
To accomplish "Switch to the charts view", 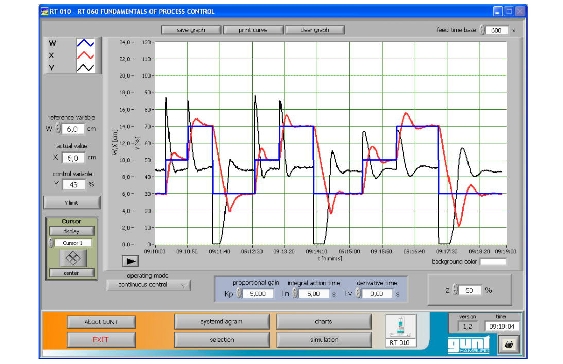I will tap(324, 322).
